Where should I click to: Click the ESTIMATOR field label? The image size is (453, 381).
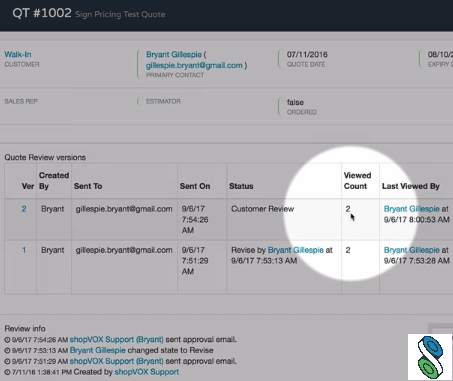[163, 101]
